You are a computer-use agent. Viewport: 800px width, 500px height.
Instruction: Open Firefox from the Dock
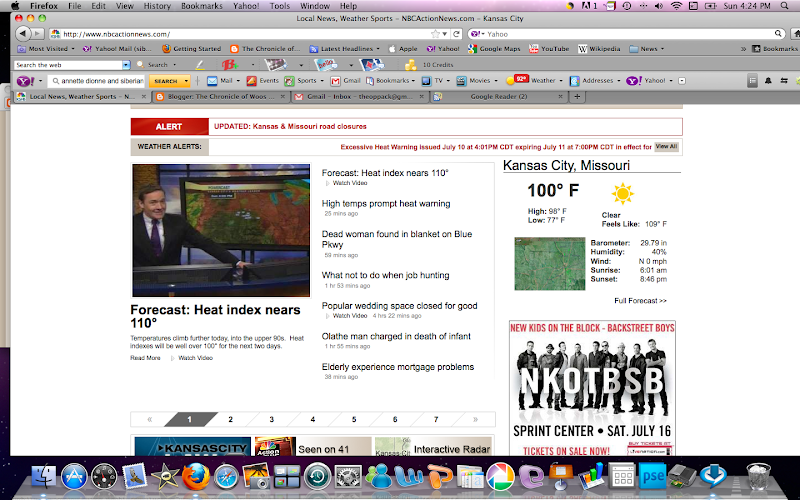tap(196, 476)
